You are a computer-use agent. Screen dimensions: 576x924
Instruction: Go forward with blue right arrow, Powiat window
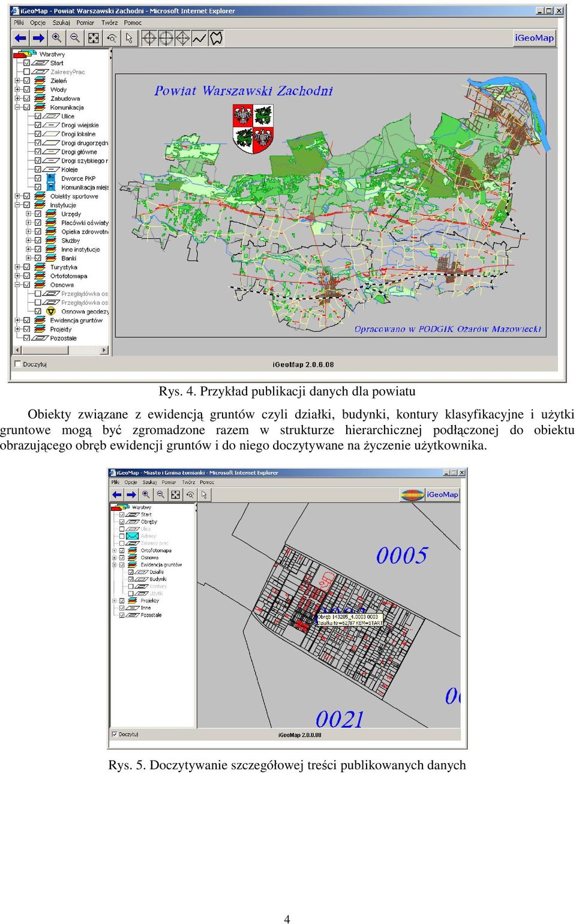[39, 38]
